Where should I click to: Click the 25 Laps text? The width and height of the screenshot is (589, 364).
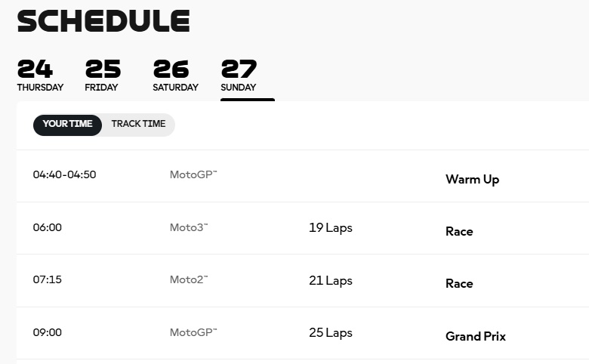[x=330, y=332]
